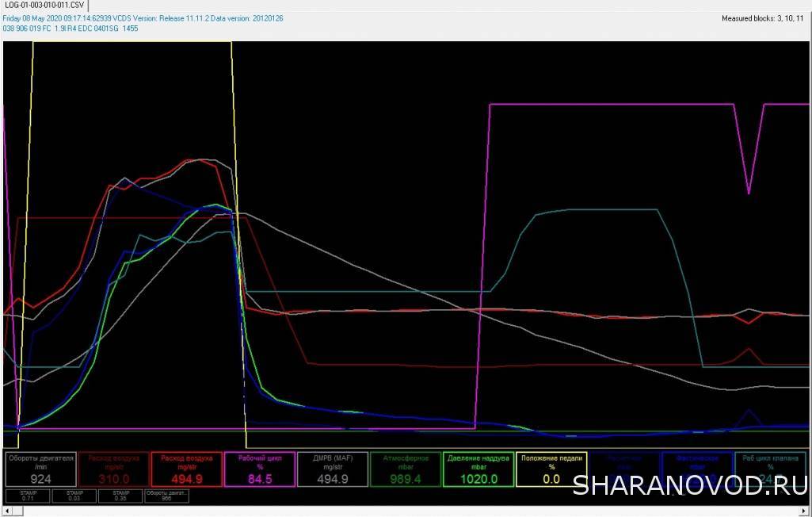Click the STAMP 0.71 indicator
This screenshot has height=517, width=812.
pyautogui.click(x=28, y=496)
